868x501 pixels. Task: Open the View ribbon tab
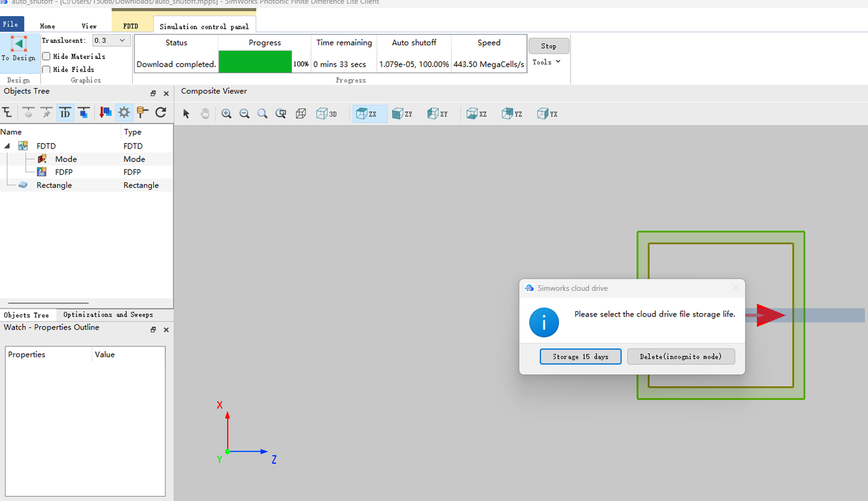click(x=89, y=26)
